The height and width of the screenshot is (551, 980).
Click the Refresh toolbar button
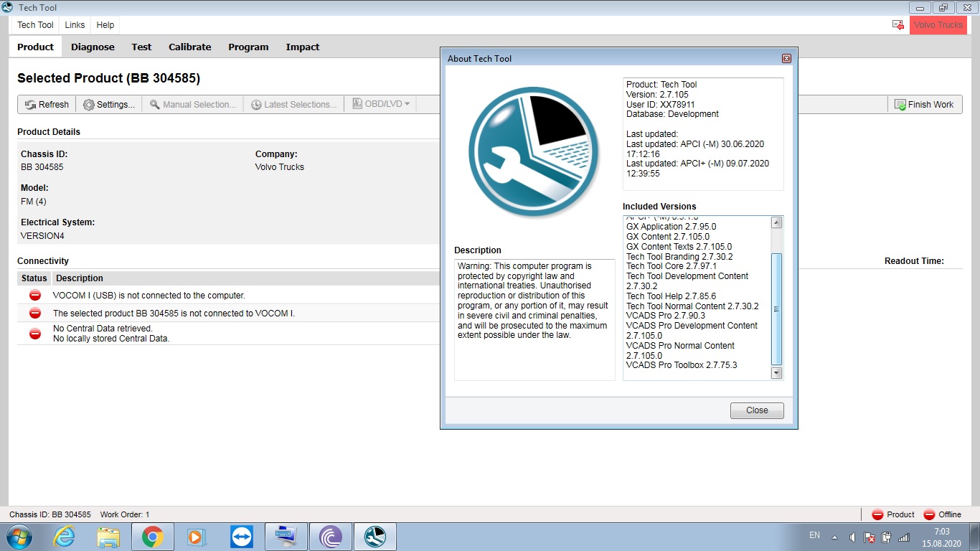click(x=47, y=105)
